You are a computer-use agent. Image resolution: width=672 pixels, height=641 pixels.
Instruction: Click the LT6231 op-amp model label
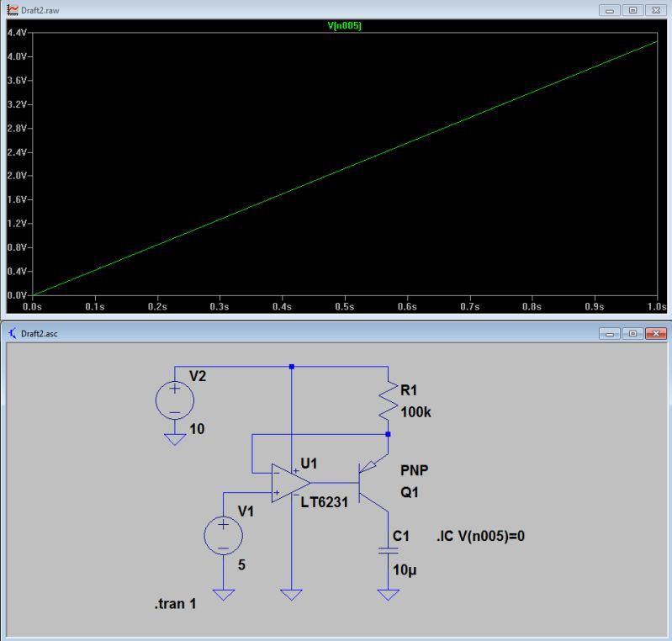click(x=325, y=502)
